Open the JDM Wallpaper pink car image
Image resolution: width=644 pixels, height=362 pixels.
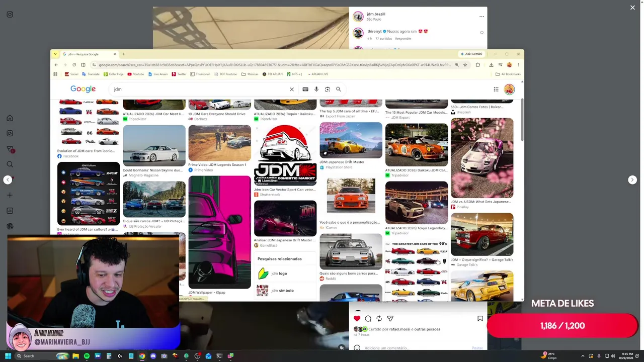(219, 232)
